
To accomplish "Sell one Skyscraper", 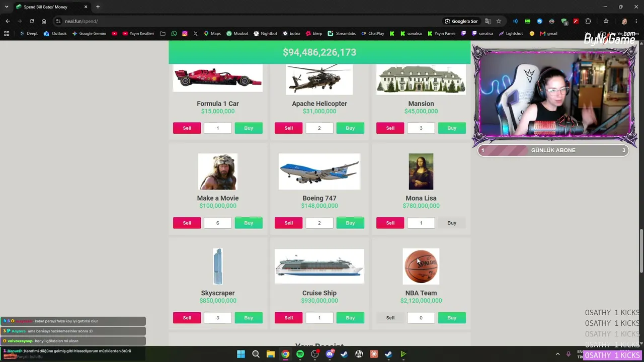I will [x=187, y=318].
